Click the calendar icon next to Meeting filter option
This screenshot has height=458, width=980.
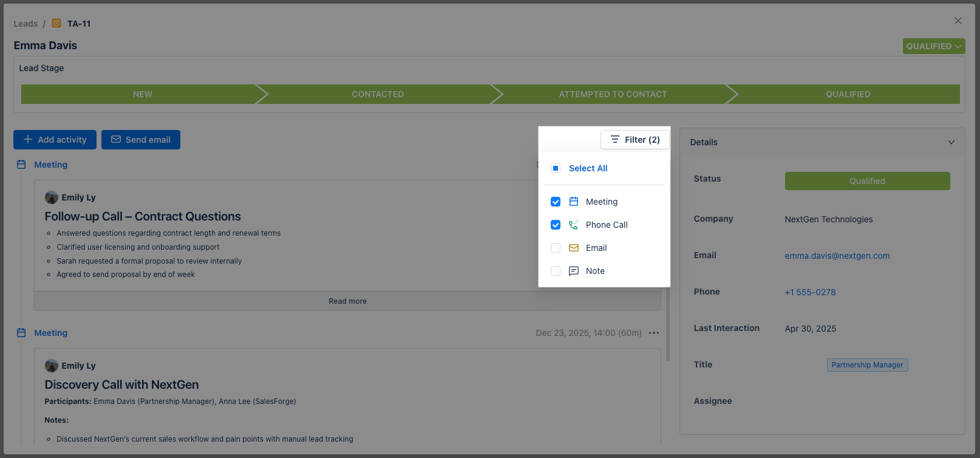pos(573,202)
